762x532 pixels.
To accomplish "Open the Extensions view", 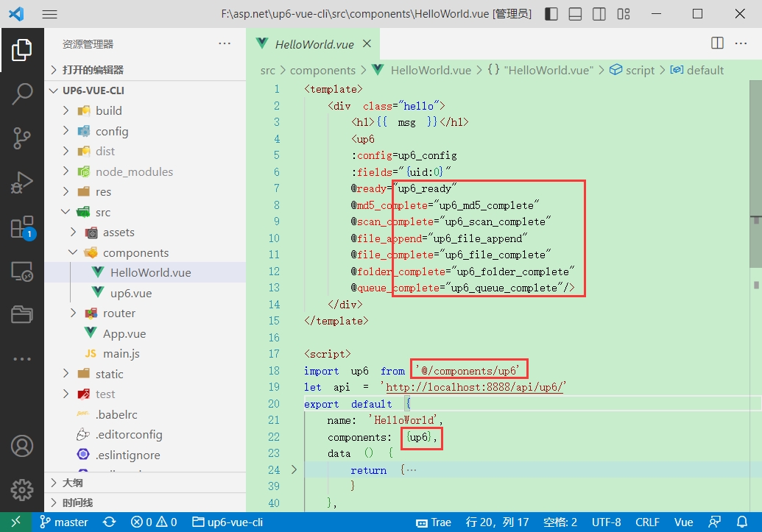I will coord(22,227).
